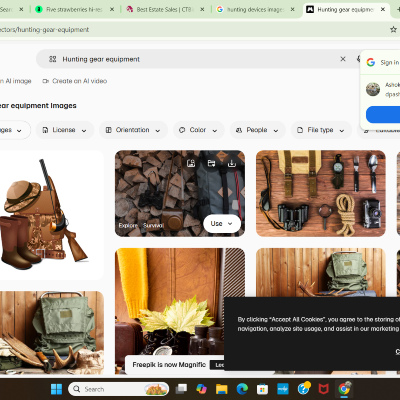
Task: Close the hunting devices images tab
Action: (x=292, y=9)
